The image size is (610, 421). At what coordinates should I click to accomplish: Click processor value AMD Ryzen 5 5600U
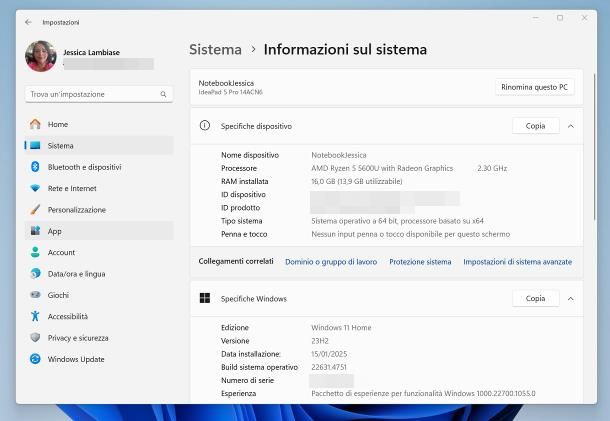pyautogui.click(x=382, y=168)
